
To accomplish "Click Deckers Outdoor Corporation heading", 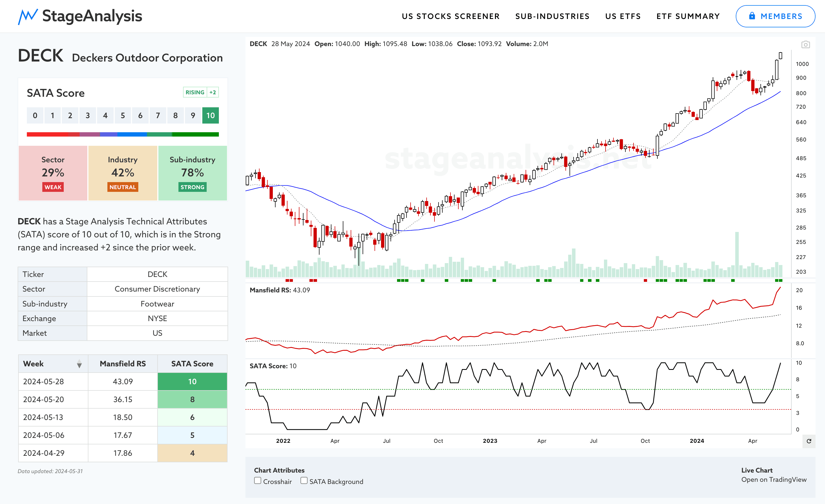I will (147, 58).
